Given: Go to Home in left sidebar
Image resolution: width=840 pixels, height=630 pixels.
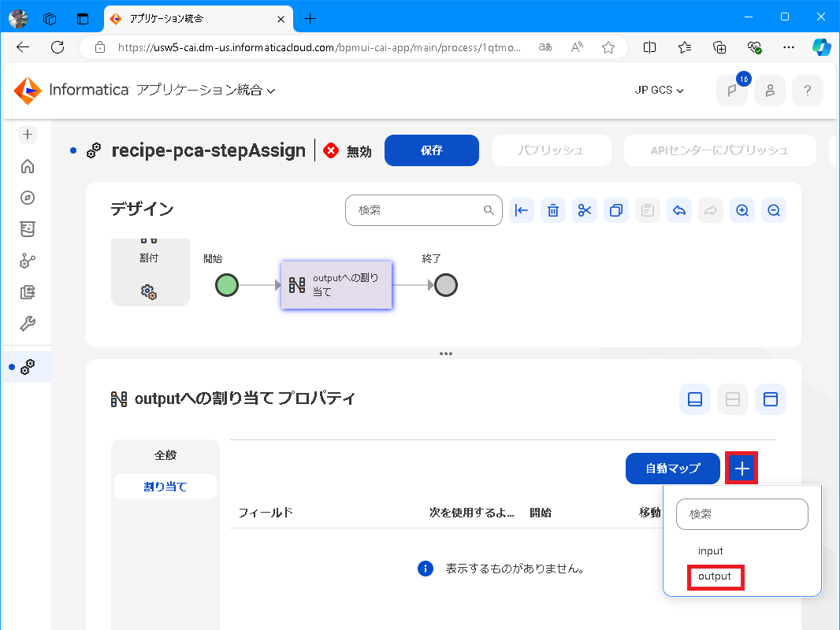Looking at the screenshot, I should [x=28, y=166].
